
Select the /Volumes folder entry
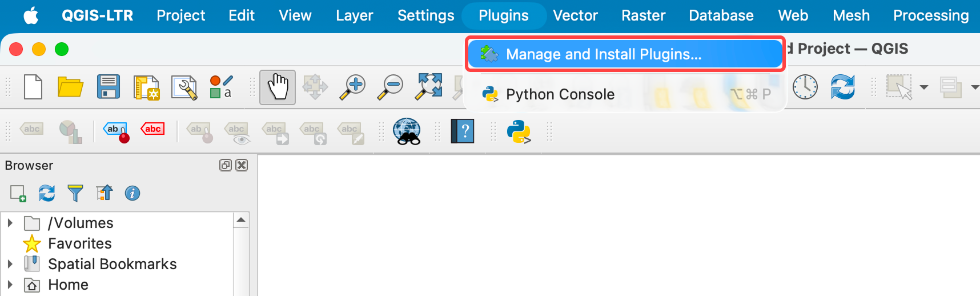click(81, 223)
